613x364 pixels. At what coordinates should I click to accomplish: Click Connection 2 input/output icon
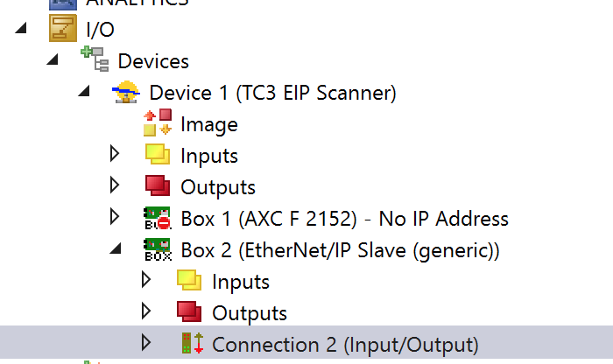click(193, 343)
